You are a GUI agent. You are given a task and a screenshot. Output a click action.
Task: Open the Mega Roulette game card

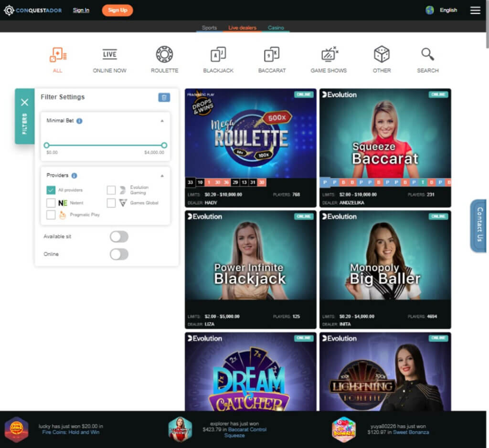tap(250, 148)
